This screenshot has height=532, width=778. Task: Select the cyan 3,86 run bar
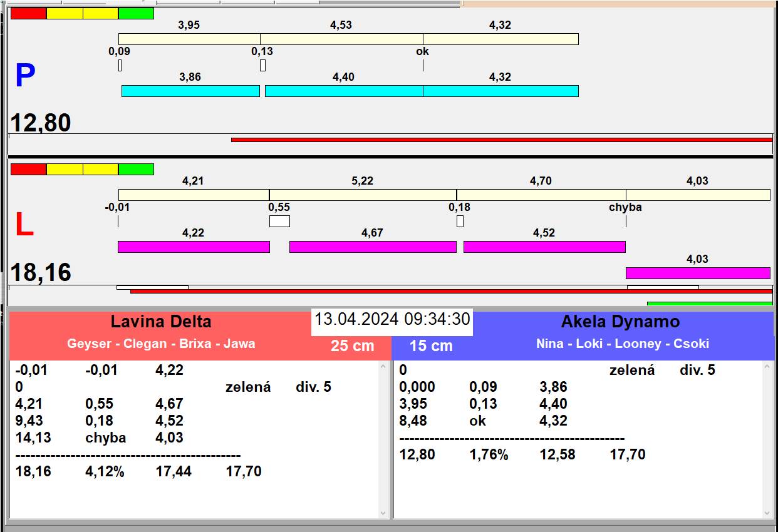pyautogui.click(x=190, y=91)
